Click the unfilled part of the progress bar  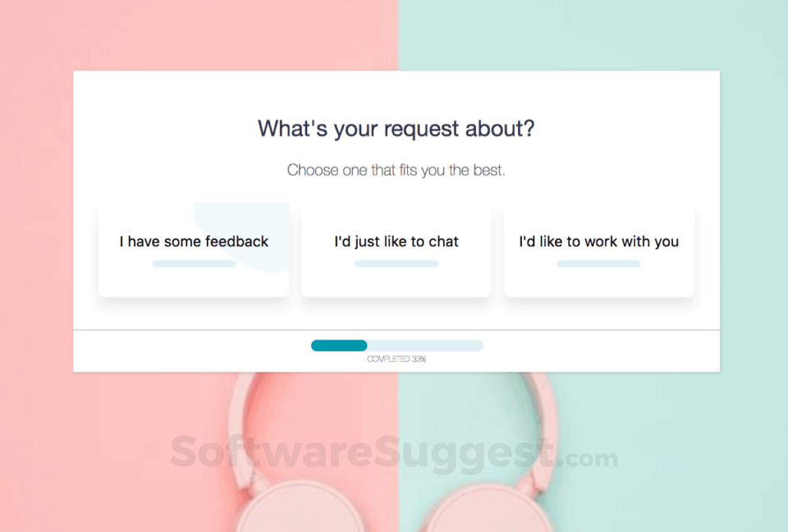click(425, 346)
